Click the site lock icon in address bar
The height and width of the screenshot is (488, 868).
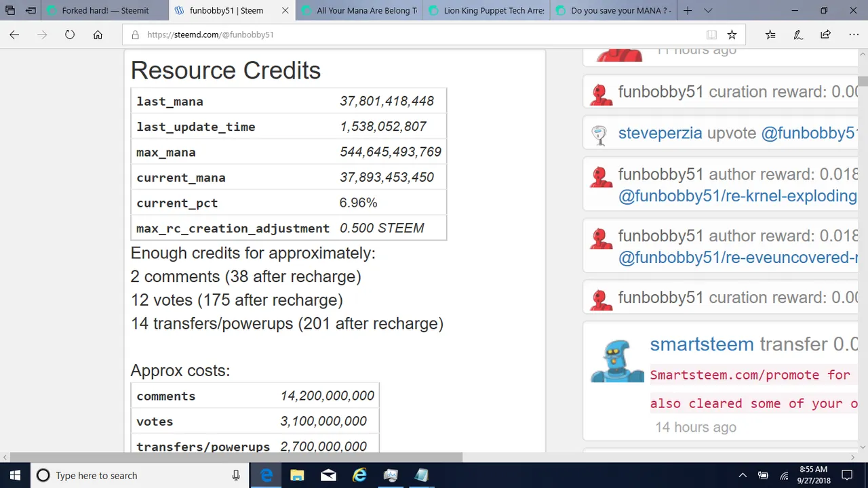135,35
